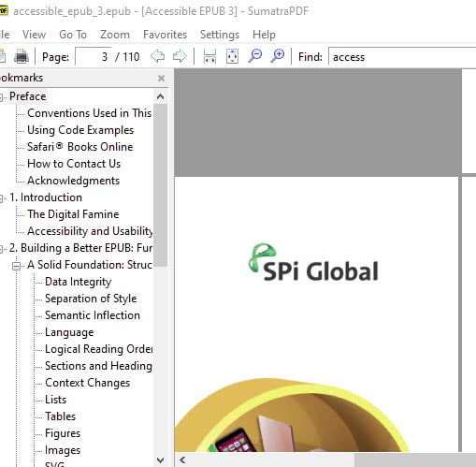
Task: Select the Preface bookmark
Action: [28, 96]
